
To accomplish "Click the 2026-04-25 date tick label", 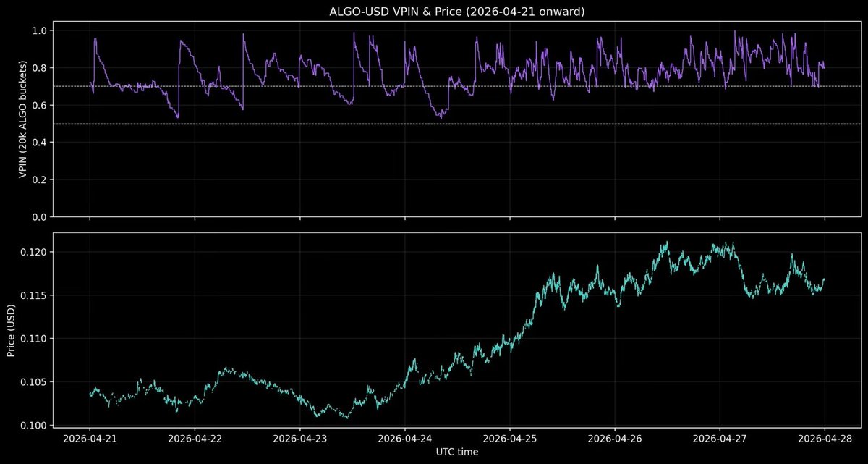I will pos(510,438).
